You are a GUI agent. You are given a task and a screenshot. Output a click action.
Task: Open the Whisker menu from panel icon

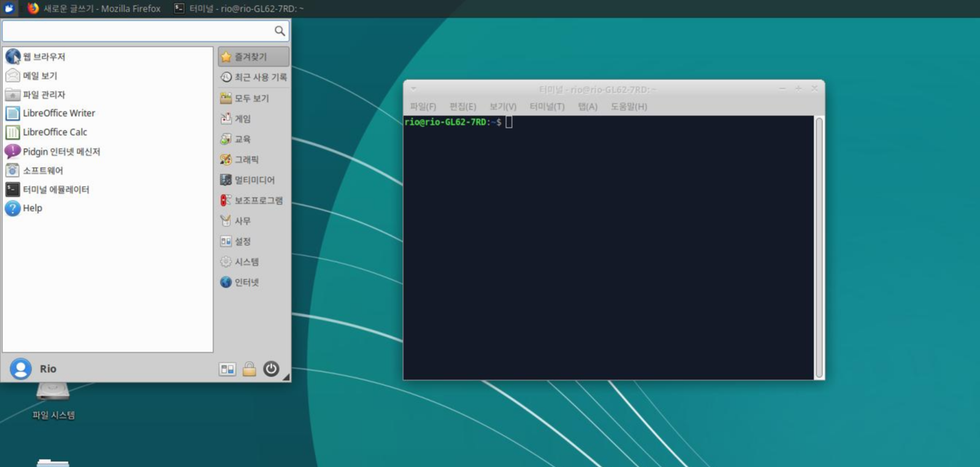(9, 9)
